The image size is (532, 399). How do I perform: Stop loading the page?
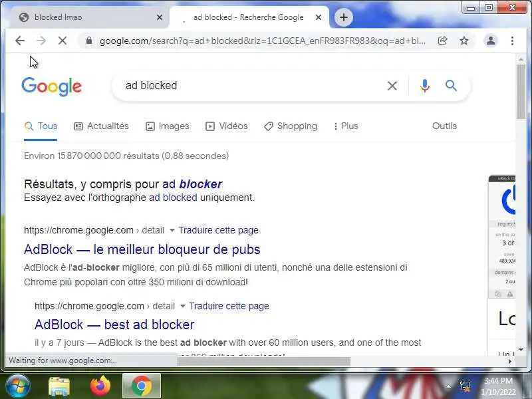click(63, 41)
